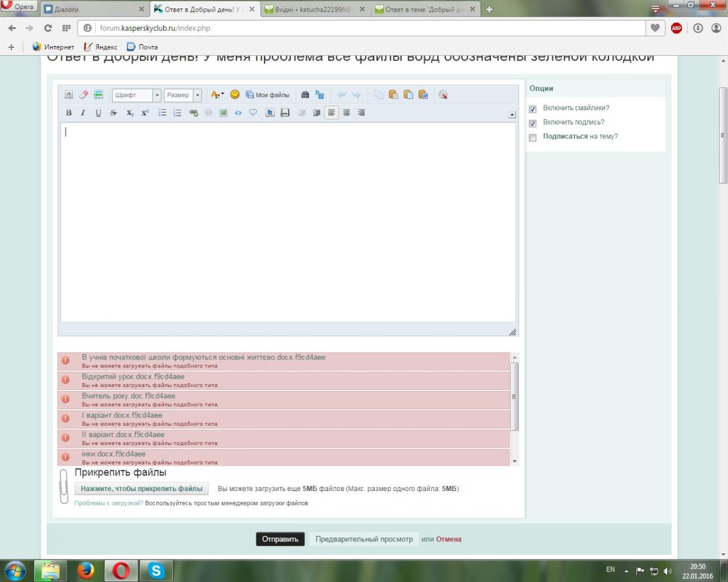This screenshot has height=582, width=728.
Task: Apply superscript formatting
Action: click(145, 113)
